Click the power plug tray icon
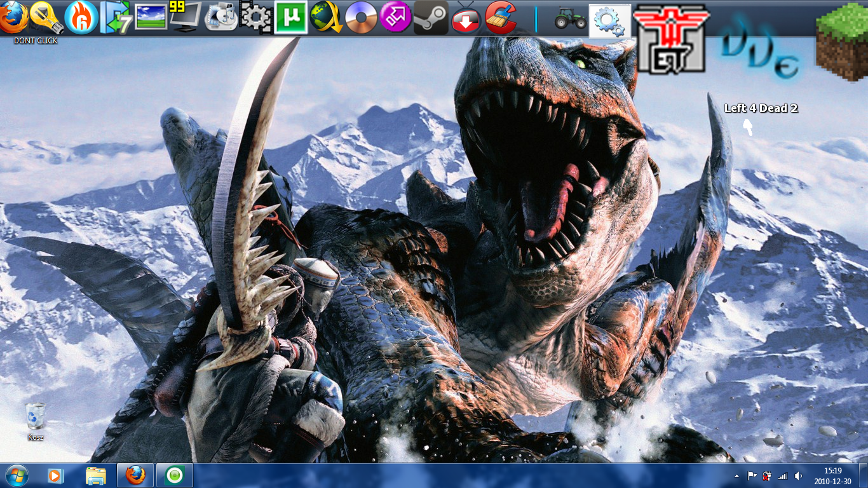868x488 pixels. tap(767, 476)
